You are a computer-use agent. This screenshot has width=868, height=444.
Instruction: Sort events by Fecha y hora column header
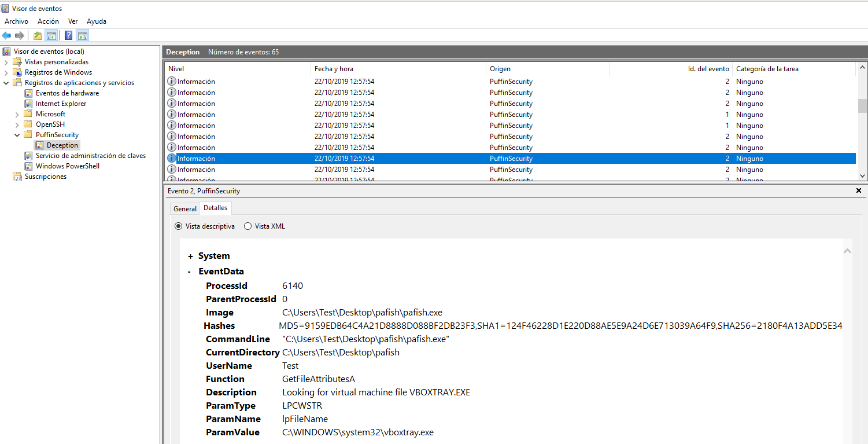pyautogui.click(x=334, y=69)
